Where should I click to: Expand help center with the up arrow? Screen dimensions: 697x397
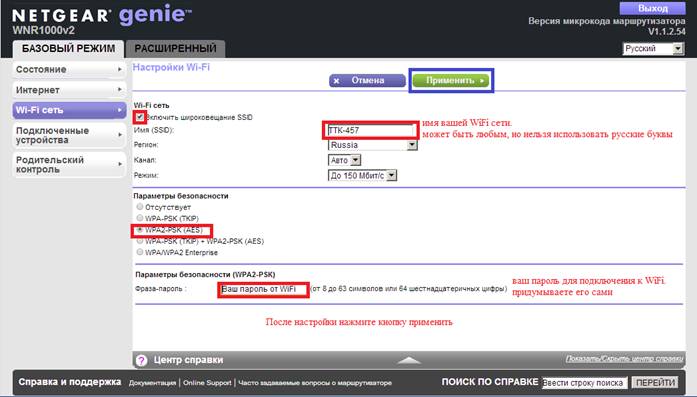(409, 361)
